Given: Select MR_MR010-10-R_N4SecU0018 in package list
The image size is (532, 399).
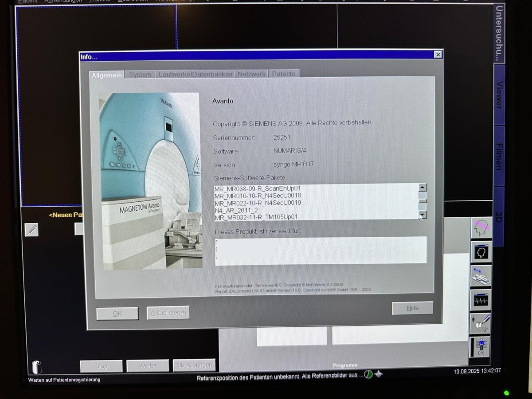Looking at the screenshot, I should [x=258, y=196].
